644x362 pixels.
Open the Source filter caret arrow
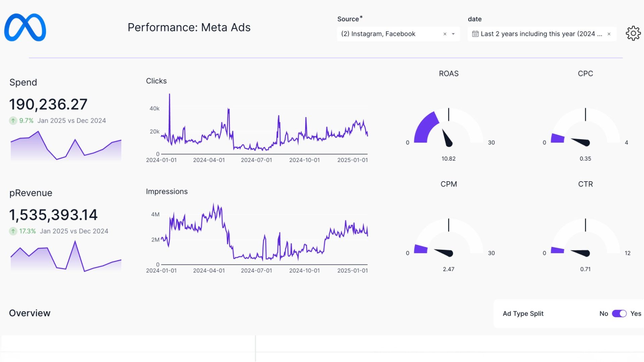pyautogui.click(x=453, y=34)
